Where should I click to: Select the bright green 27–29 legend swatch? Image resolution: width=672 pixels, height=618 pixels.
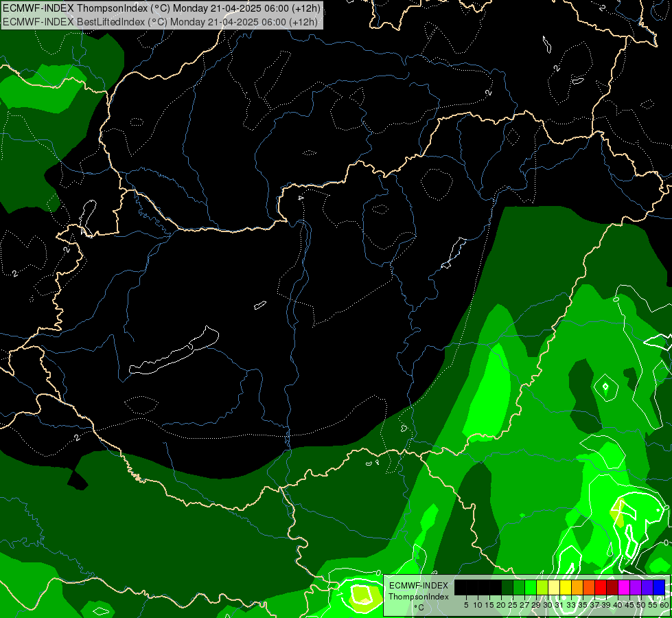(x=531, y=588)
